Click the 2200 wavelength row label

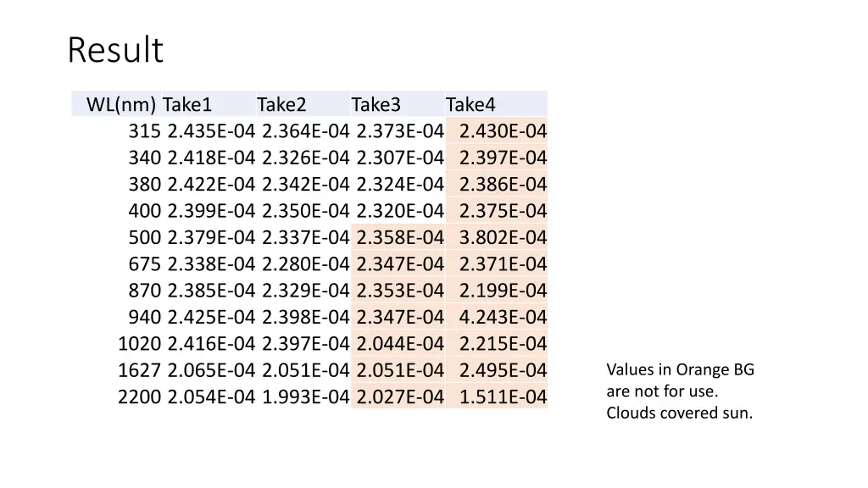tap(140, 396)
